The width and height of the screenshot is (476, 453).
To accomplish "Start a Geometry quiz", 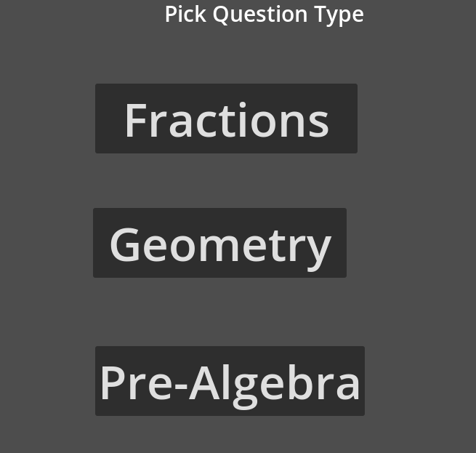I will (x=219, y=243).
